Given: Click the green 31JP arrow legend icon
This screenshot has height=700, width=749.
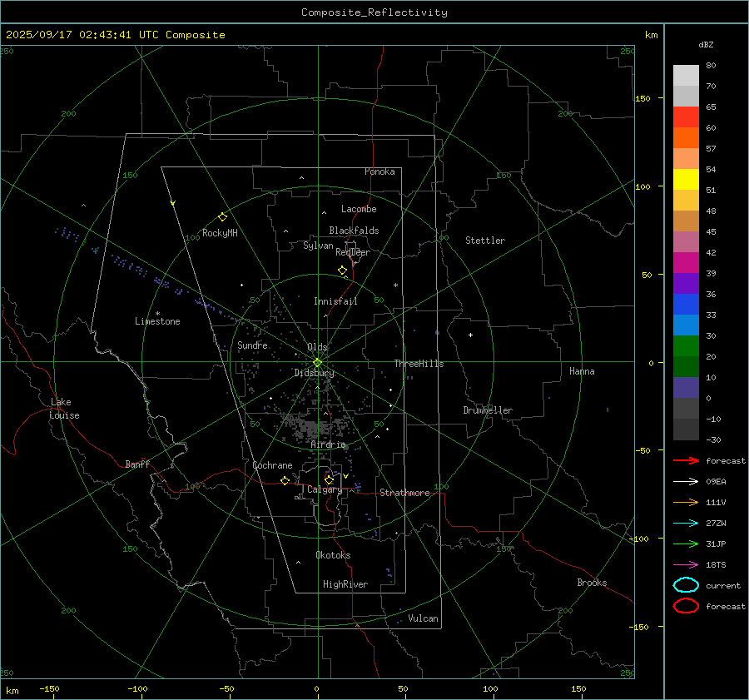Looking at the screenshot, I should click(686, 544).
